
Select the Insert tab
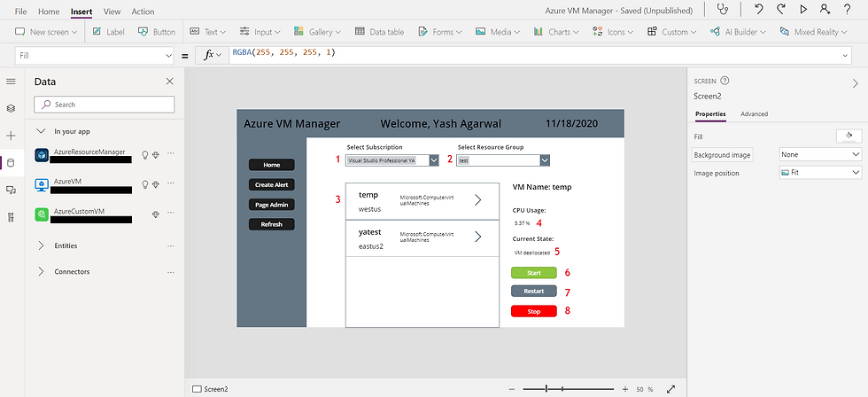(81, 11)
